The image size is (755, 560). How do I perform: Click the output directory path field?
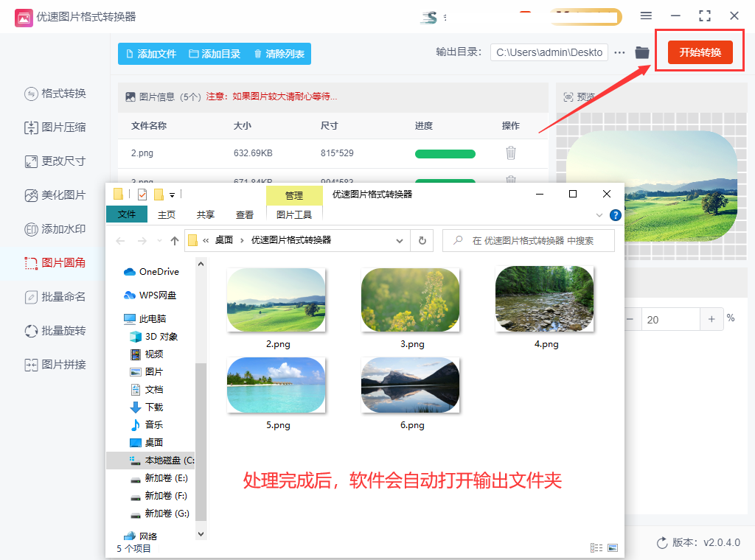click(549, 52)
